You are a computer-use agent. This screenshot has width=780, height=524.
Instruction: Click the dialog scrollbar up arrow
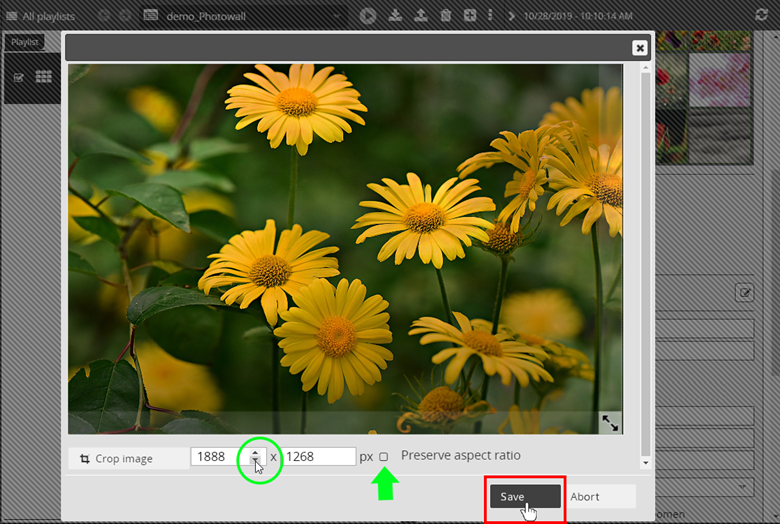coord(646,68)
